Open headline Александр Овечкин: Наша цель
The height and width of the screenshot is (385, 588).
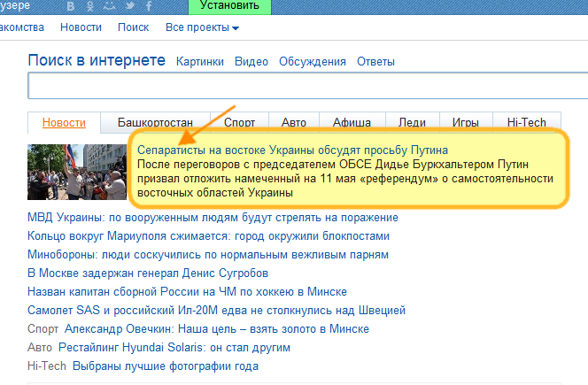217,328
